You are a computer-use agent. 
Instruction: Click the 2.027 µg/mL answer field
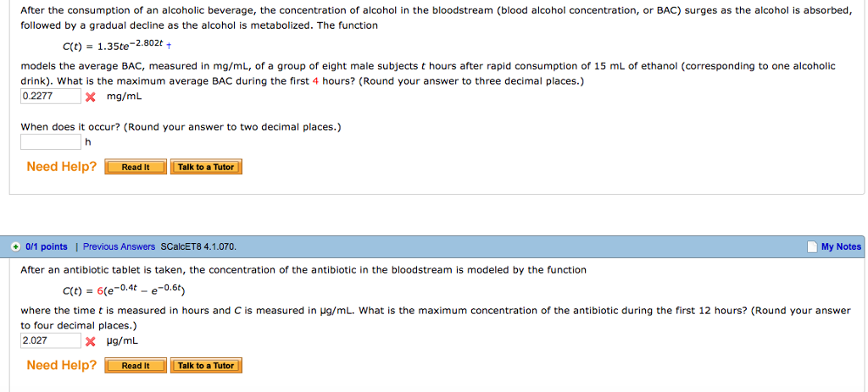[51, 340]
